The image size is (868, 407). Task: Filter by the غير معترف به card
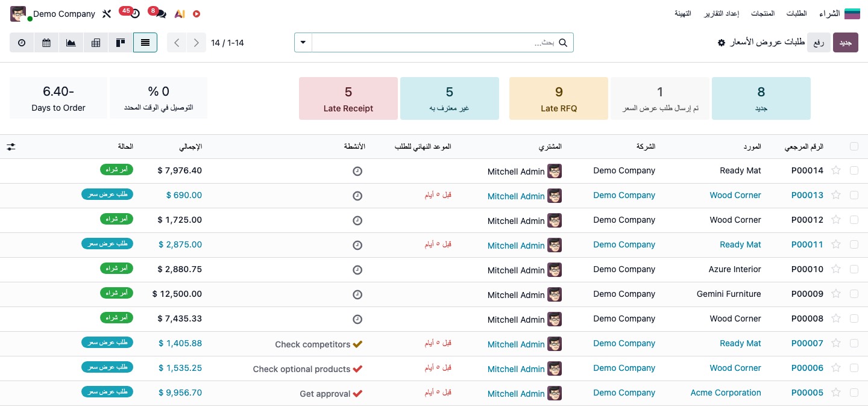coord(449,98)
